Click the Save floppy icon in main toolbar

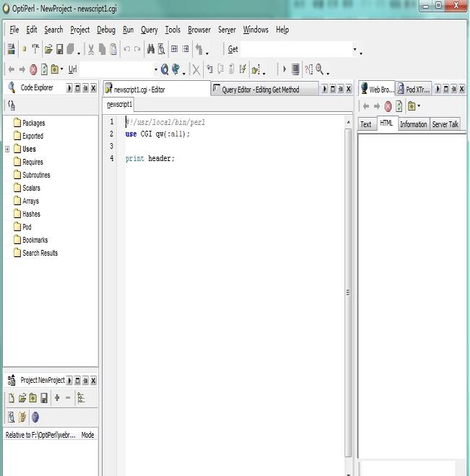pyautogui.click(x=59, y=49)
